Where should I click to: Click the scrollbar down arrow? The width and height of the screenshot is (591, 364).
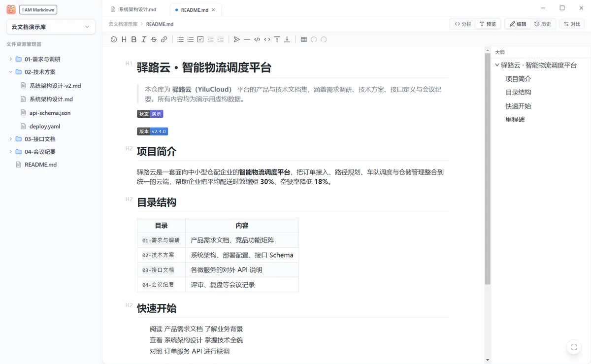tap(488, 360)
